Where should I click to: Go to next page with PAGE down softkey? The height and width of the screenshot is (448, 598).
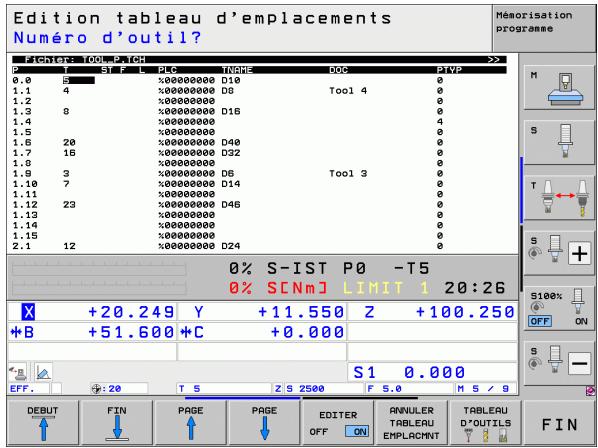[x=264, y=422]
